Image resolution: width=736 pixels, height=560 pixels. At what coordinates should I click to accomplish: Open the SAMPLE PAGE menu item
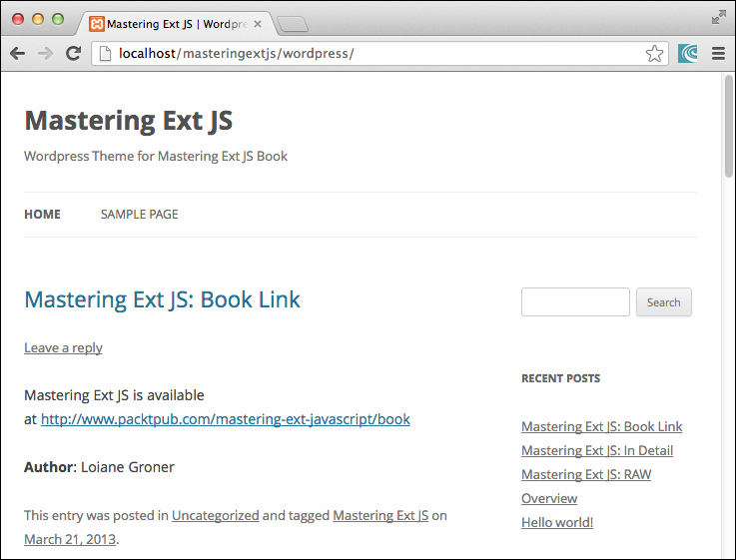(x=140, y=215)
